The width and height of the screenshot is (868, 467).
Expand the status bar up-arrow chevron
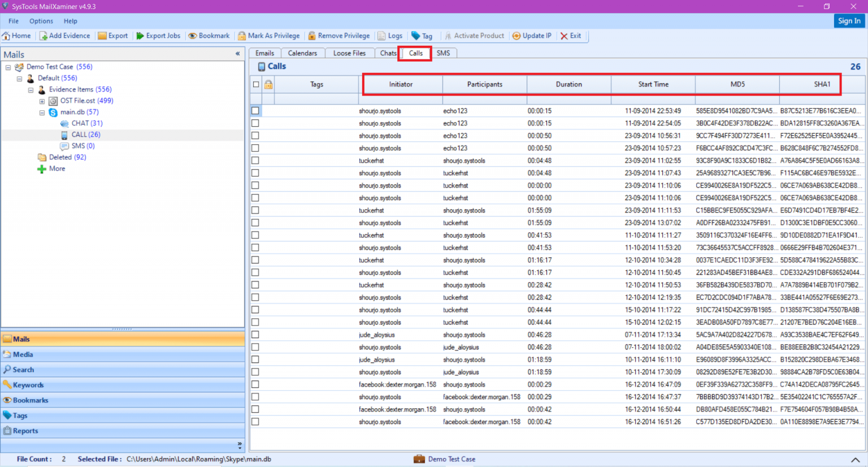856,460
